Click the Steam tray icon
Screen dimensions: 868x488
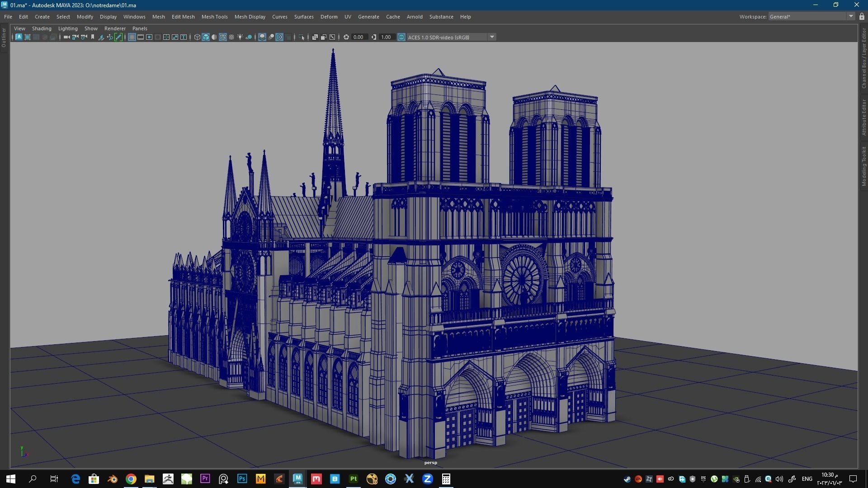click(627, 479)
